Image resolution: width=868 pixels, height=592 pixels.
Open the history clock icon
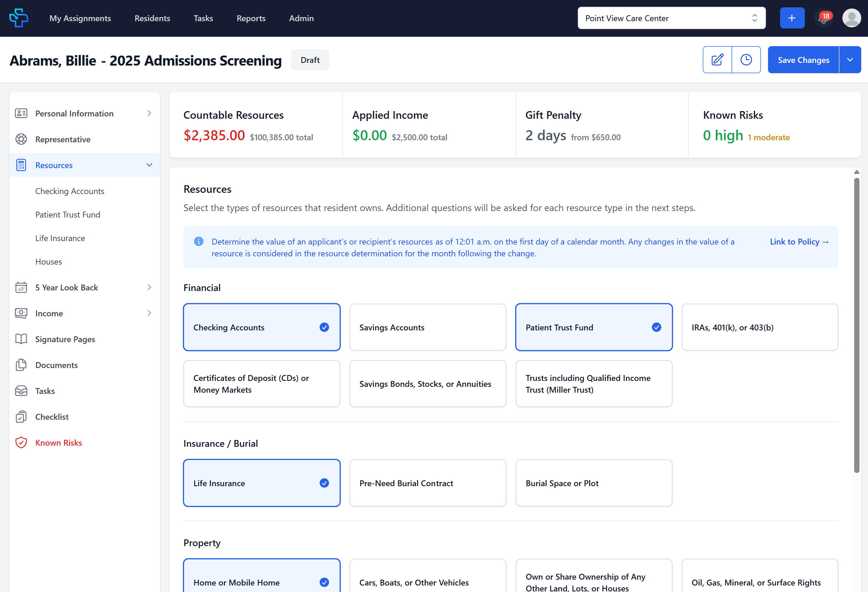point(746,59)
